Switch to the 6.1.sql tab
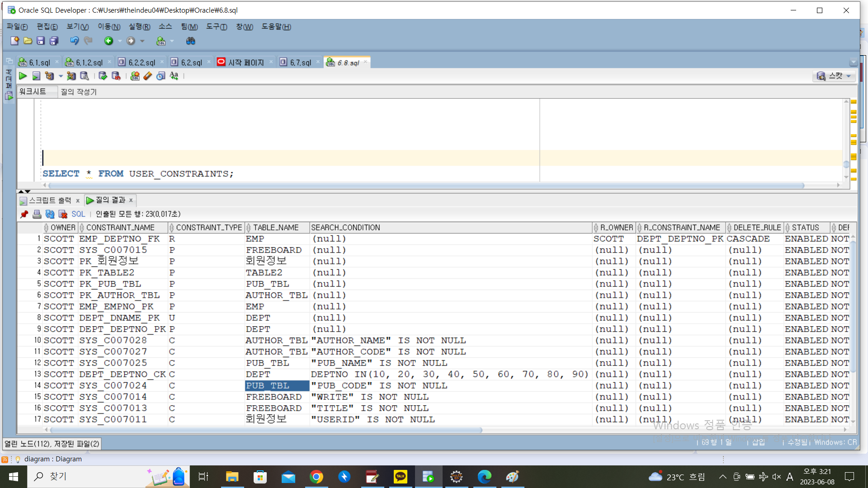 coord(39,62)
